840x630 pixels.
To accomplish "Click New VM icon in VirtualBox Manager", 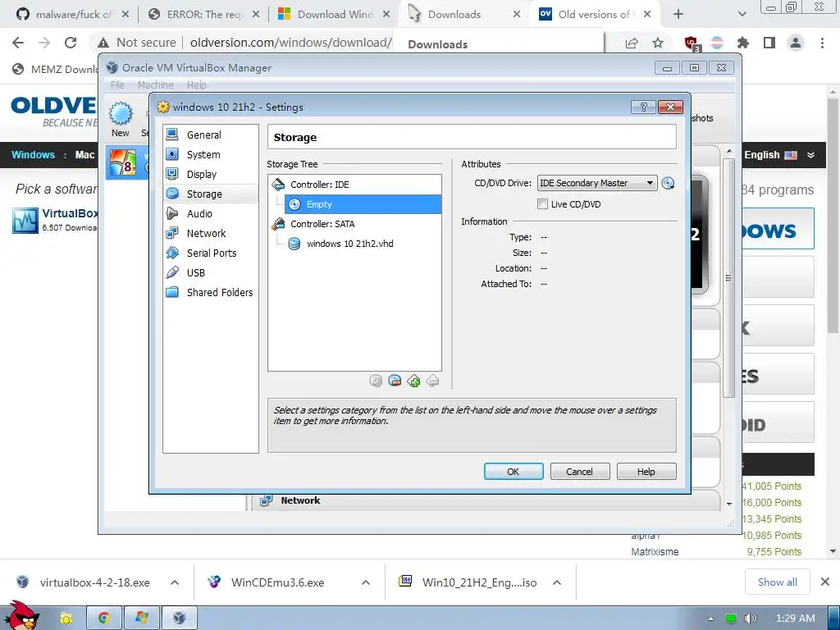I will coord(121,119).
